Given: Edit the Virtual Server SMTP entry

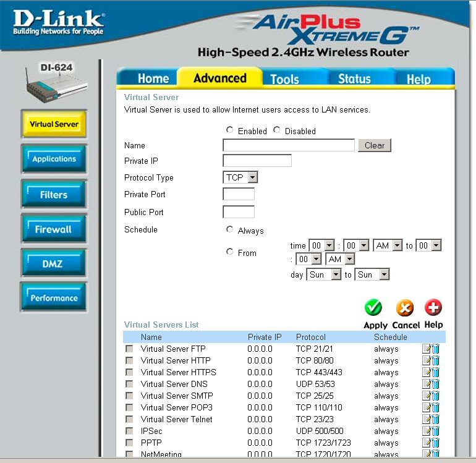Looking at the screenshot, I should 427,396.
